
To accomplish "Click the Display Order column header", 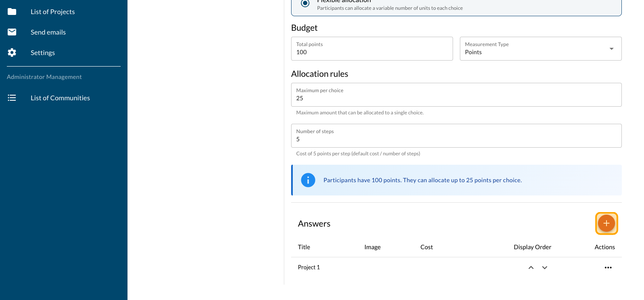I will pos(532,247).
